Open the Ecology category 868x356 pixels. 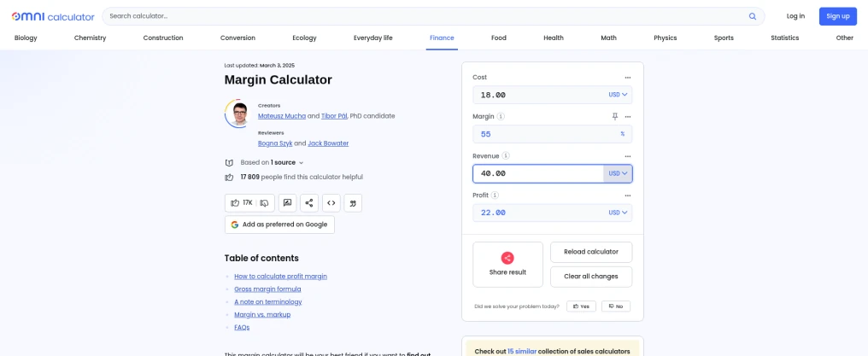(304, 38)
